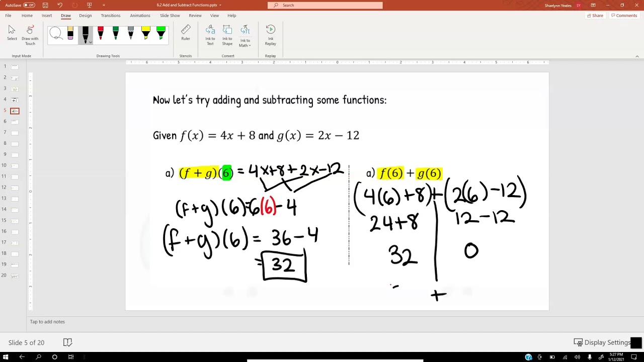The height and width of the screenshot is (362, 644).
Task: Open Task View on taskbar
Action: [x=71, y=357]
